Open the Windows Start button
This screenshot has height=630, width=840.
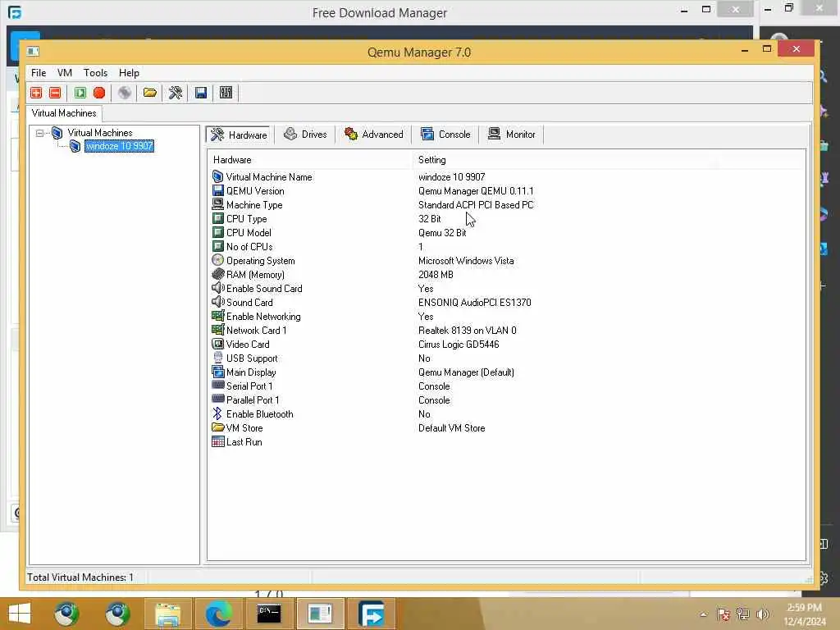[20, 614]
